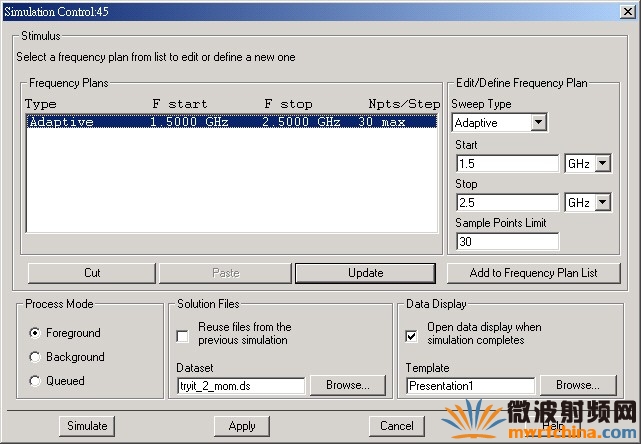The image size is (641, 444).
Task: Open the Start frequency unit dropdown
Action: click(603, 164)
